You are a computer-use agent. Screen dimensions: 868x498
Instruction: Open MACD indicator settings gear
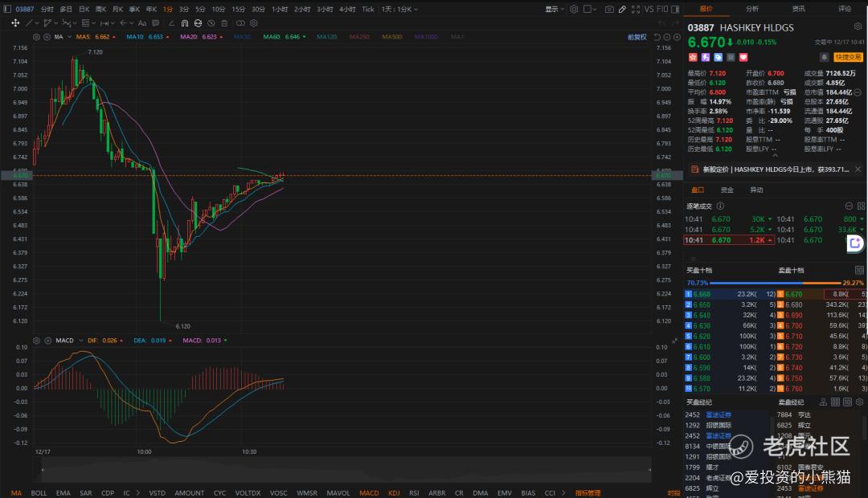[x=36, y=341]
